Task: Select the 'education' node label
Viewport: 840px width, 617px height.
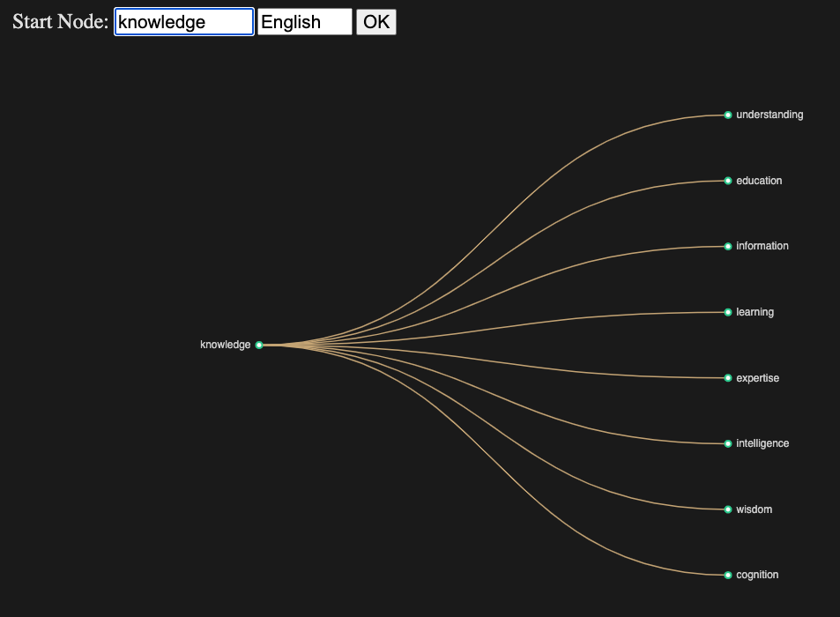Action: pyautogui.click(x=759, y=181)
